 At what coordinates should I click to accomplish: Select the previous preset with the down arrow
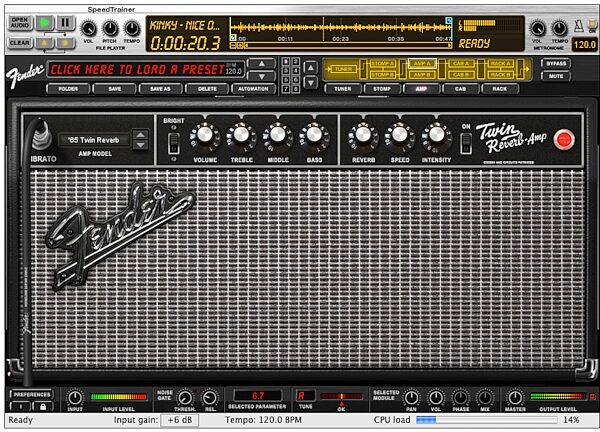click(x=261, y=76)
